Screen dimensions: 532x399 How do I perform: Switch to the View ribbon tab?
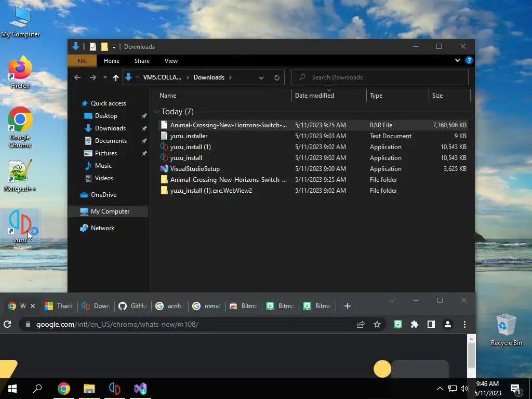coord(171,61)
